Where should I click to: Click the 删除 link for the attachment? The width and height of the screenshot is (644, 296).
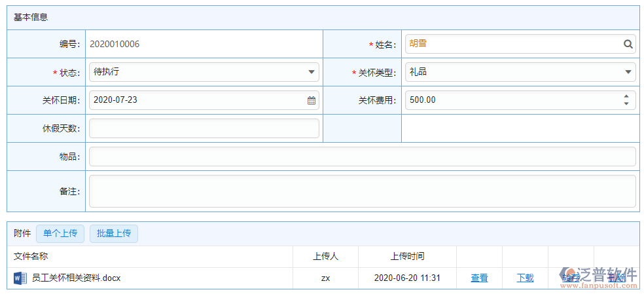(617, 278)
